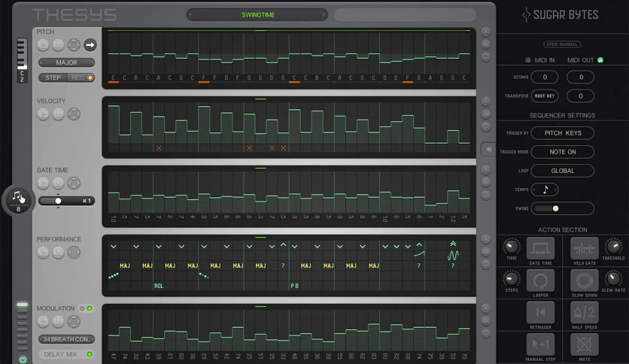Screen dimensions: 629x364
Task: Click the OPEN MANUAL button
Action: point(562,44)
